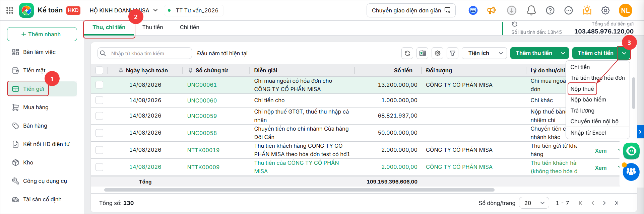
Task: Choose Nộp bảo hiểm menu entry
Action: (x=588, y=99)
